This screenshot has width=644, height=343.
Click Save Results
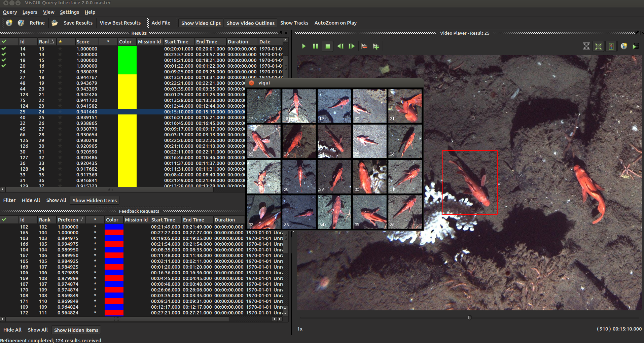78,23
